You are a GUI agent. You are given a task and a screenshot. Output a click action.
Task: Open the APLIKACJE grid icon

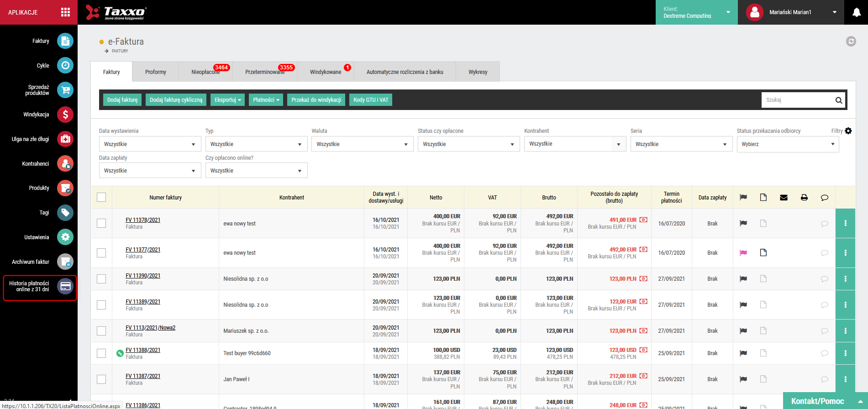65,12
